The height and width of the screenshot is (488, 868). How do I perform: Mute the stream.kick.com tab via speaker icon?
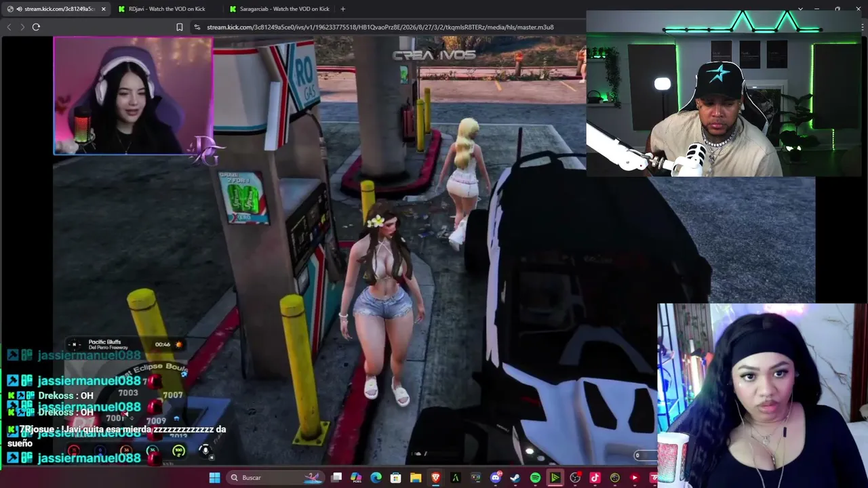tap(19, 9)
